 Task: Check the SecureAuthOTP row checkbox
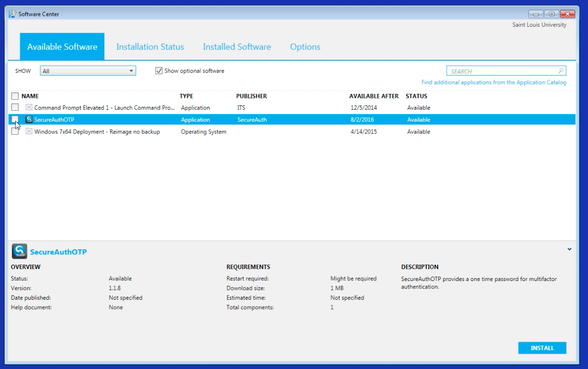(15, 119)
